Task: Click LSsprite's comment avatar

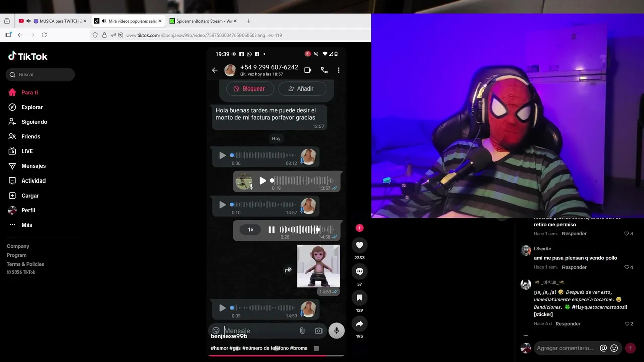Action: (x=526, y=251)
